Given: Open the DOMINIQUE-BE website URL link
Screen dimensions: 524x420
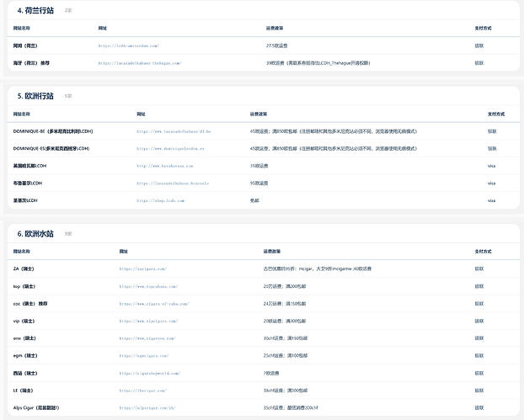Looking at the screenshot, I should pyautogui.click(x=174, y=131).
